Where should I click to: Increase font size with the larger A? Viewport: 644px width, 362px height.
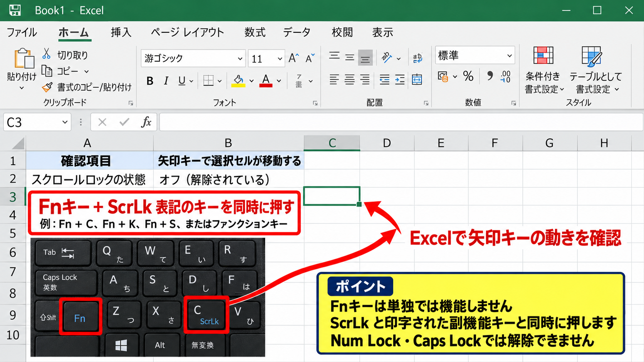coord(293,58)
